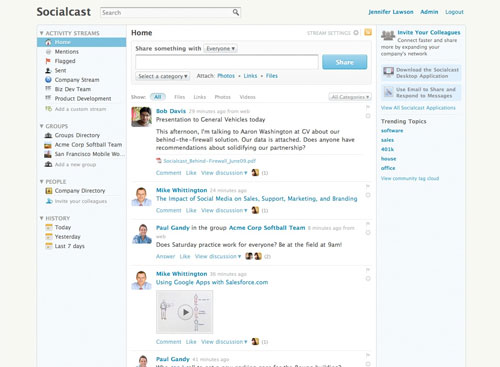The height and width of the screenshot is (367, 500).
Task: Collapse the People section
Action: pyautogui.click(x=42, y=182)
